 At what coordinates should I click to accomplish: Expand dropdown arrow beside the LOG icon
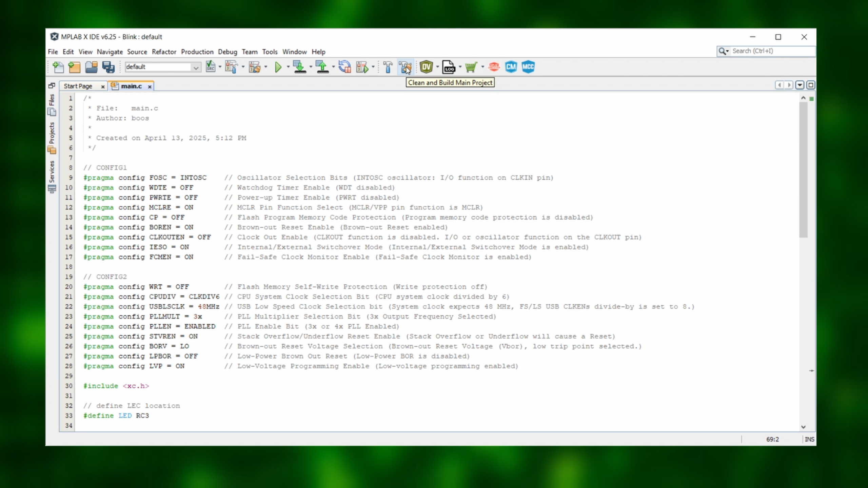coord(460,67)
